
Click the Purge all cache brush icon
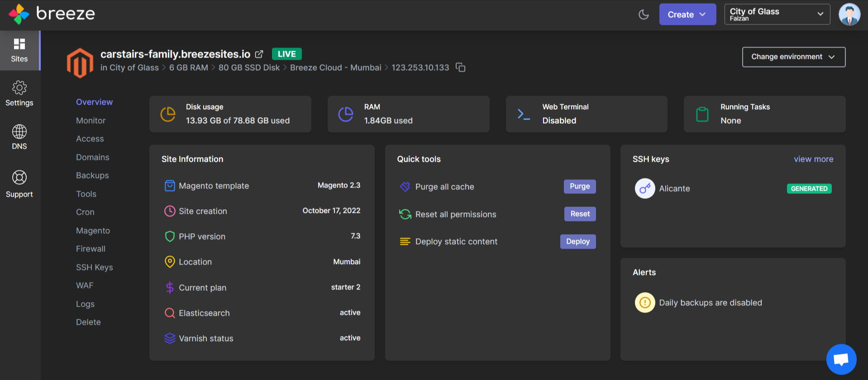click(405, 187)
